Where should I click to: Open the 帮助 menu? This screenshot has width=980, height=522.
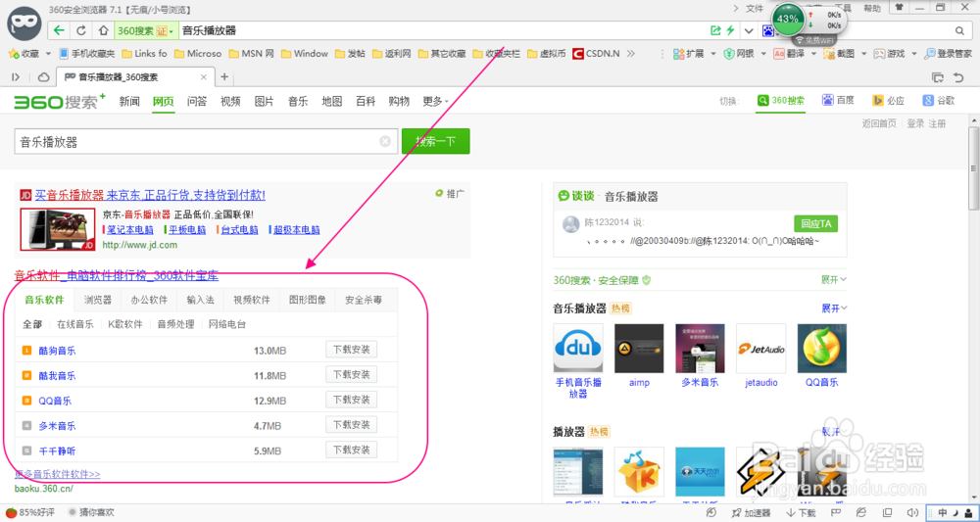(x=872, y=8)
